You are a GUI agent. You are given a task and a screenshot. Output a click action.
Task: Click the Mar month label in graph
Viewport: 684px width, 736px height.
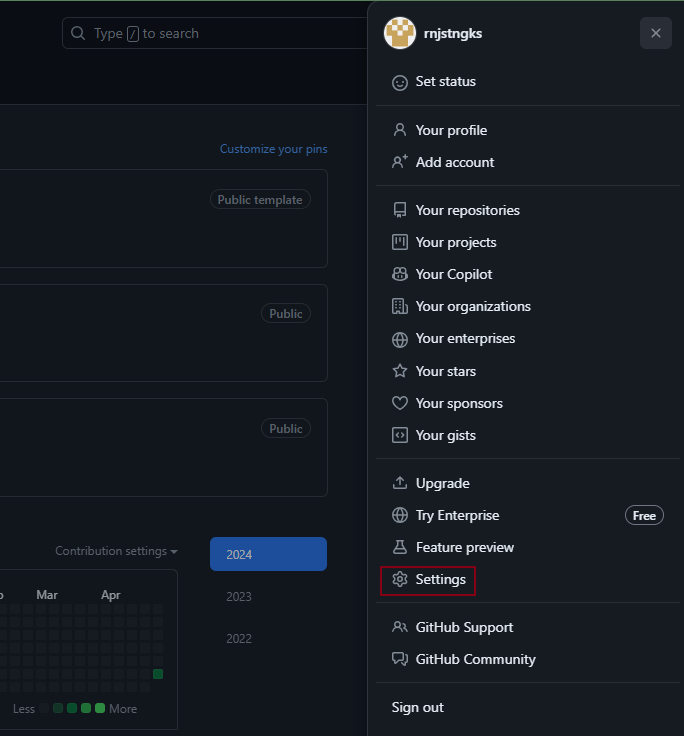tap(47, 595)
